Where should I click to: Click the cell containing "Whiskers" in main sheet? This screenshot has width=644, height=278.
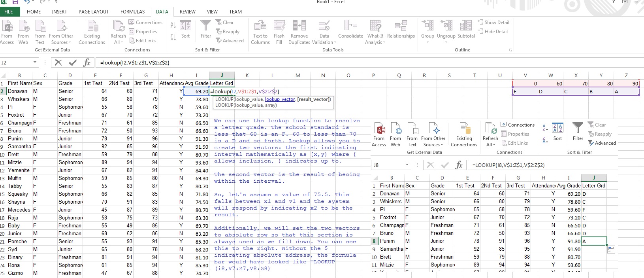pos(19,99)
